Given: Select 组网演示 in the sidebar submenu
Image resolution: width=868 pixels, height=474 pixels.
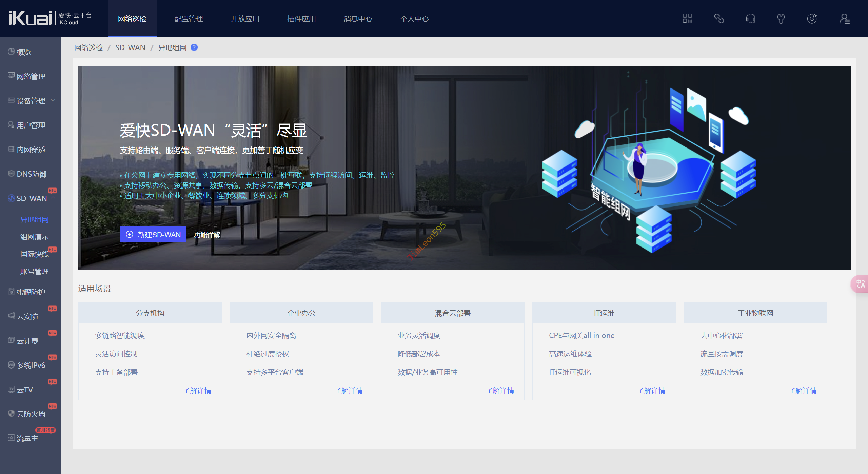Looking at the screenshot, I should click(x=35, y=237).
